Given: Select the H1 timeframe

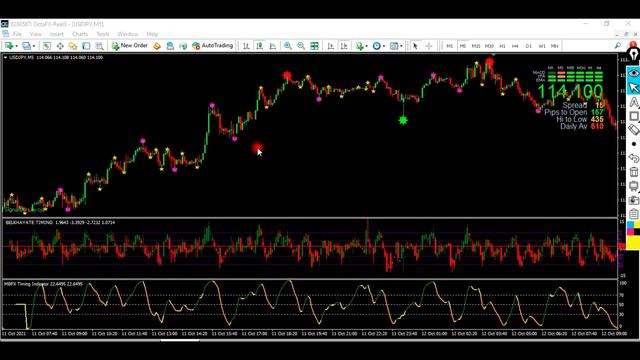Looking at the screenshot, I should [x=502, y=46].
